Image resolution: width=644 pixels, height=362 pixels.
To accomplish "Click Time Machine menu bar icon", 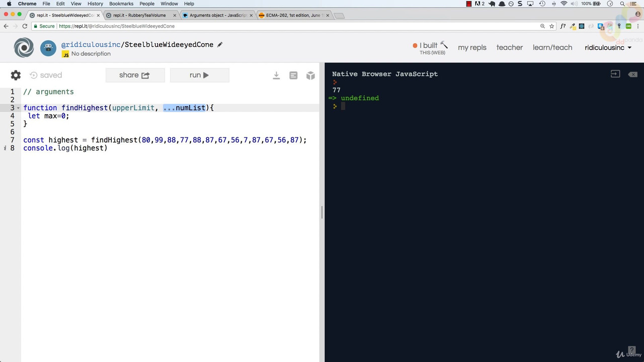I will 542,4.
